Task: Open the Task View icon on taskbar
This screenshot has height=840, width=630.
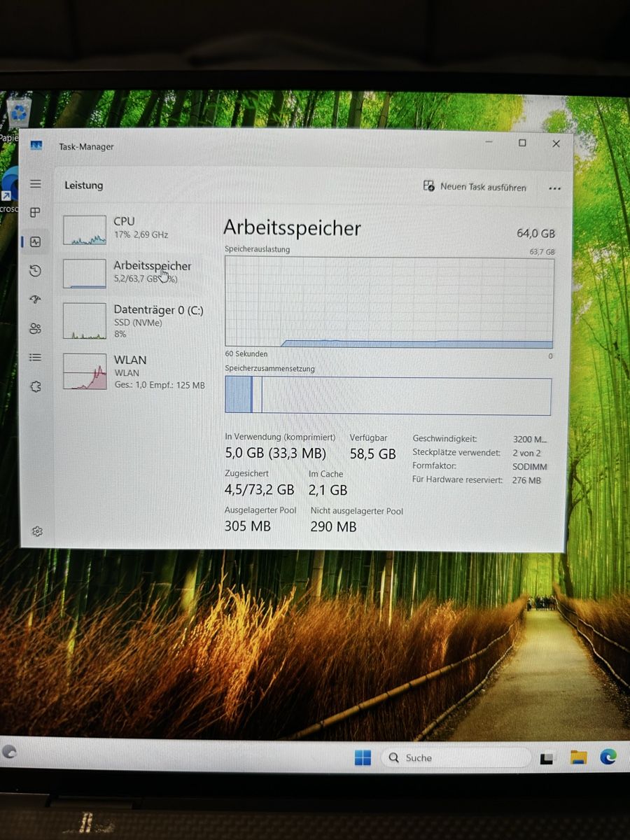Action: pos(547,758)
